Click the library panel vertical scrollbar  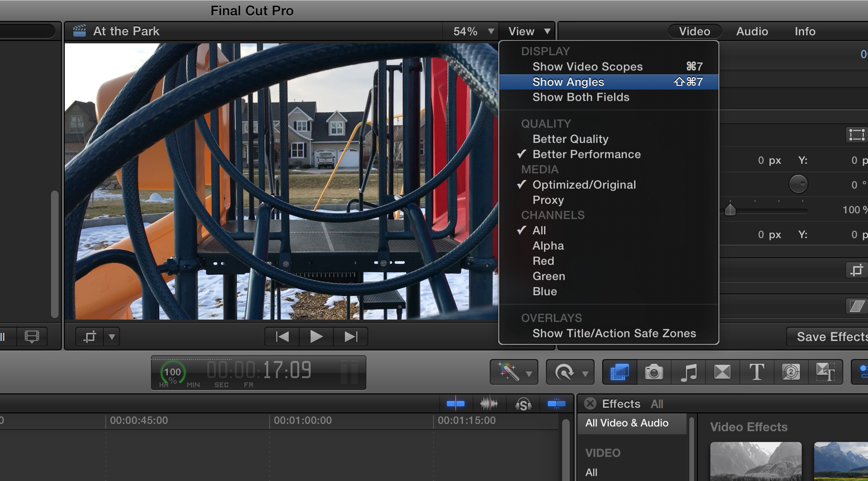pos(55,254)
